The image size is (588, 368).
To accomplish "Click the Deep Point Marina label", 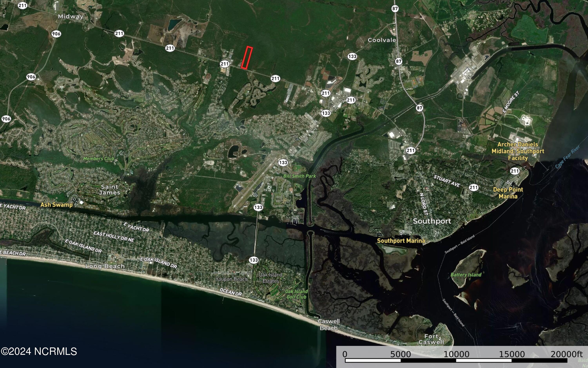I will (x=508, y=193).
